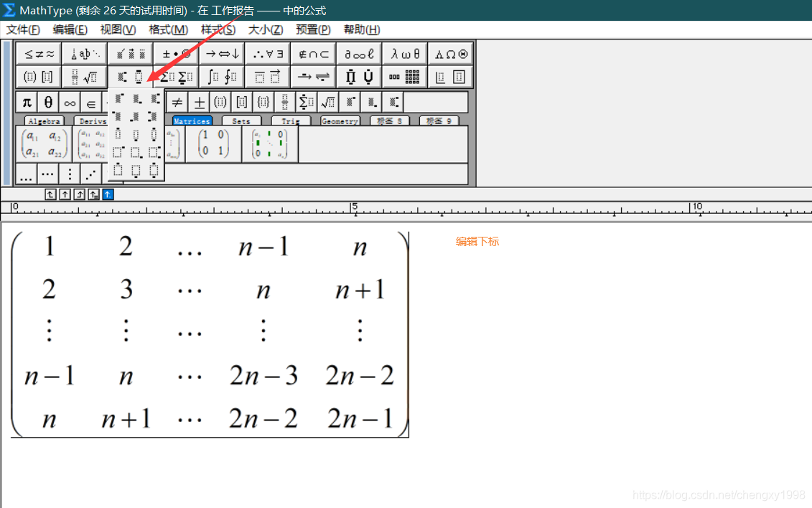Select the center-aligned tab stop button
Screen dimensions: 812x508
click(65, 194)
